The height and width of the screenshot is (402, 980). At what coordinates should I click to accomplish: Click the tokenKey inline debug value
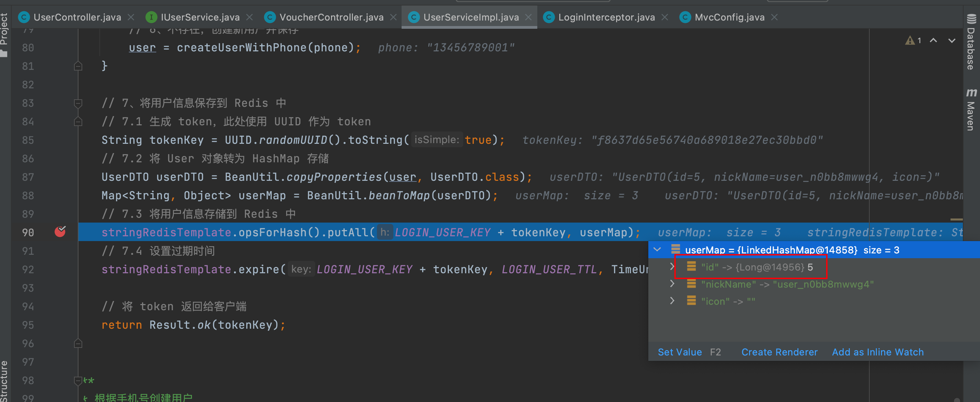[672, 140]
